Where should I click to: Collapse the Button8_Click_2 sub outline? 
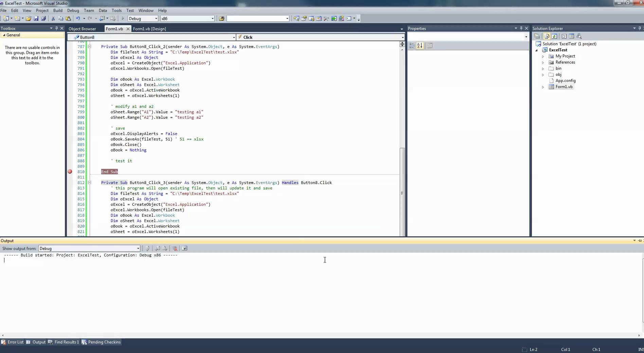(89, 47)
